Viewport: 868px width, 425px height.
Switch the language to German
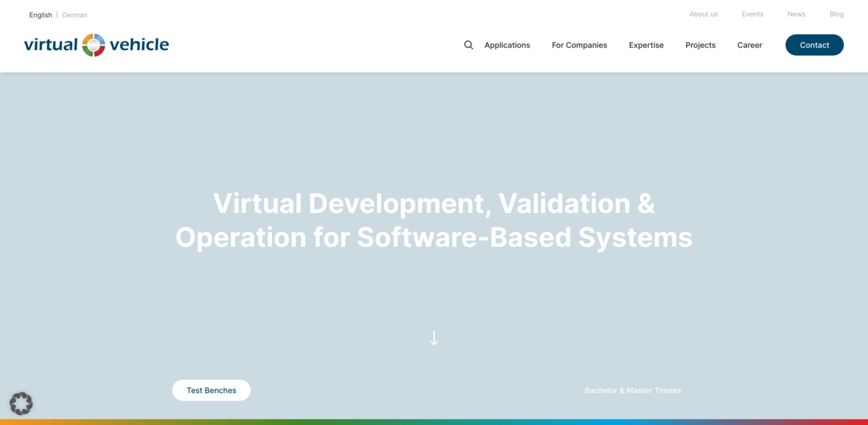[75, 14]
